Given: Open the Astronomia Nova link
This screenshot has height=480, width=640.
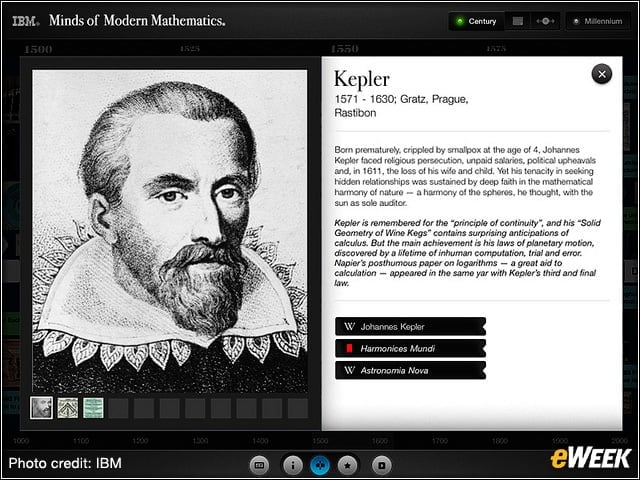Looking at the screenshot, I should [410, 371].
